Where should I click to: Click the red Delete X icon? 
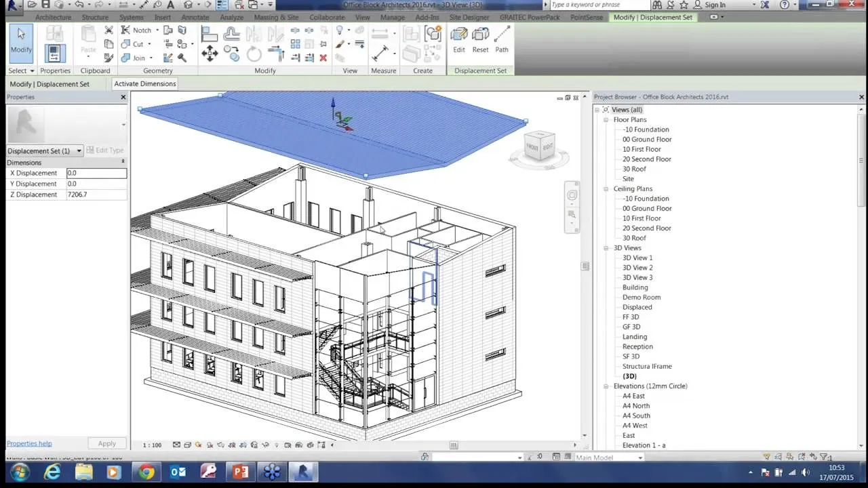tap(323, 58)
